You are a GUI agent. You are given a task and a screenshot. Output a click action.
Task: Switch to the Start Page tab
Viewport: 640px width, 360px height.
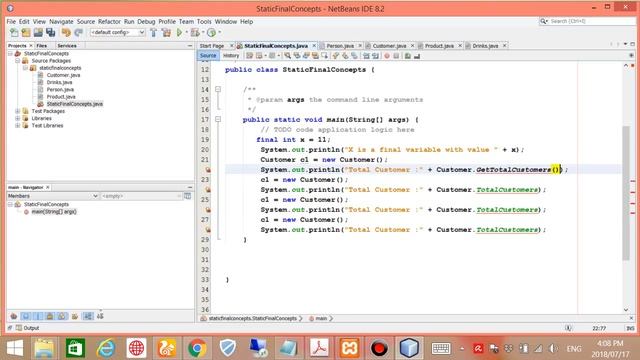tap(212, 46)
